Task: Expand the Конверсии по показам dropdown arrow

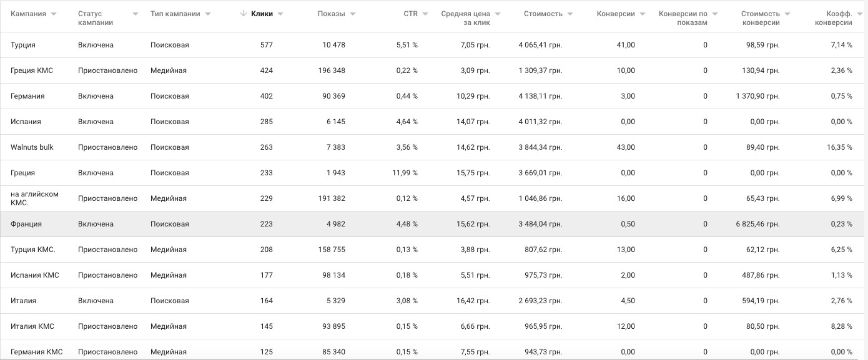Action: coord(715,14)
